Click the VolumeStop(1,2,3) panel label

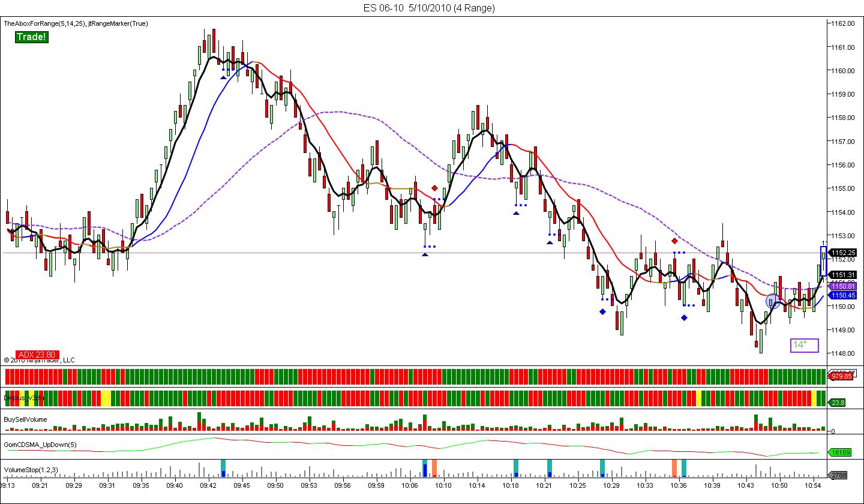[x=31, y=470]
